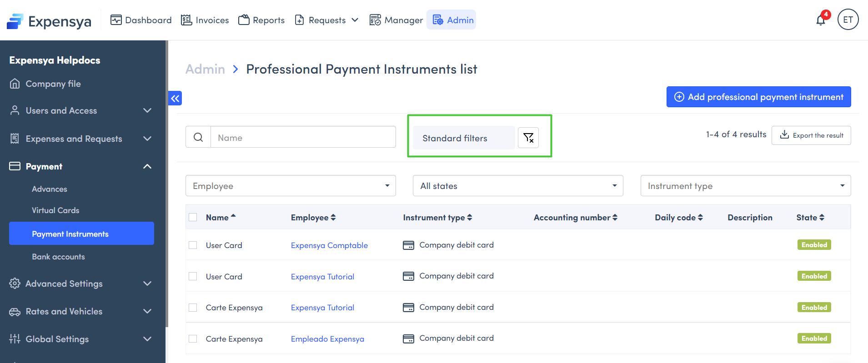Viewport: 868px width, 363px height.
Task: Click the search magnifier icon
Action: pos(198,137)
